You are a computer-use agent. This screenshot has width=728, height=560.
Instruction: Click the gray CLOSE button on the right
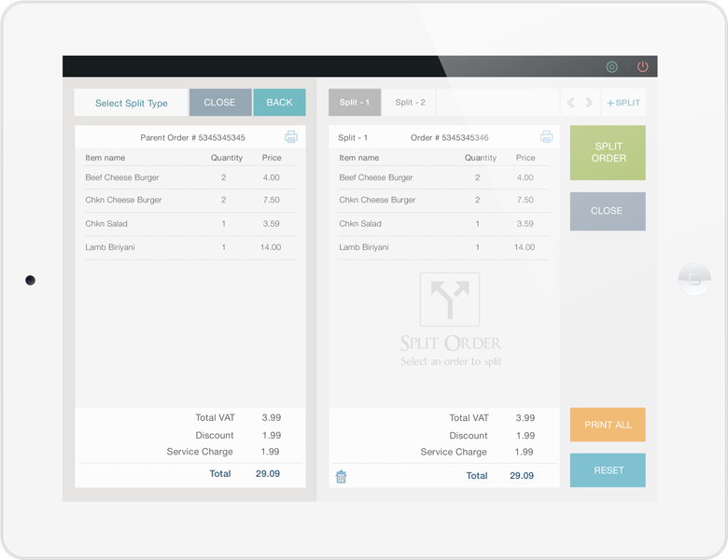[608, 211]
